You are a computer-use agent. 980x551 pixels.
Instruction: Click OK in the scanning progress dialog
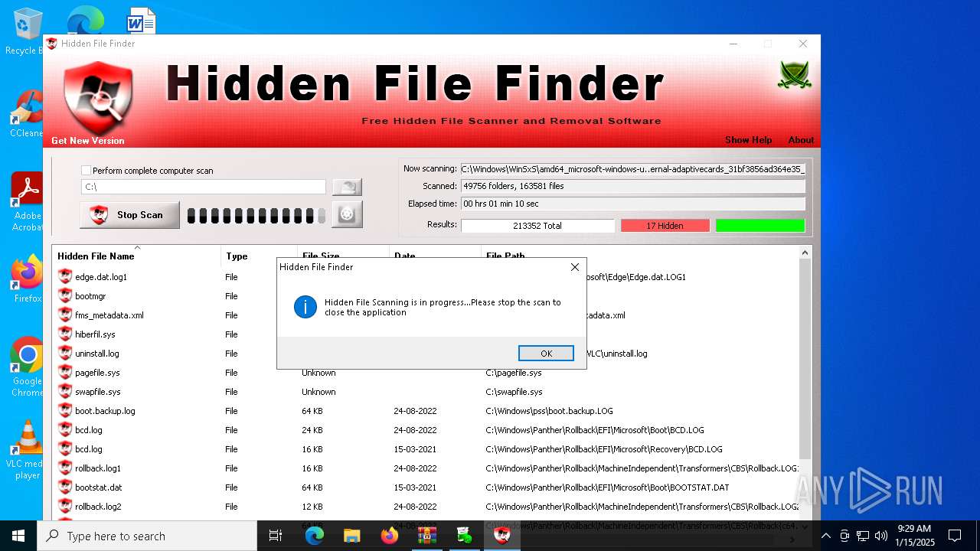click(x=546, y=354)
